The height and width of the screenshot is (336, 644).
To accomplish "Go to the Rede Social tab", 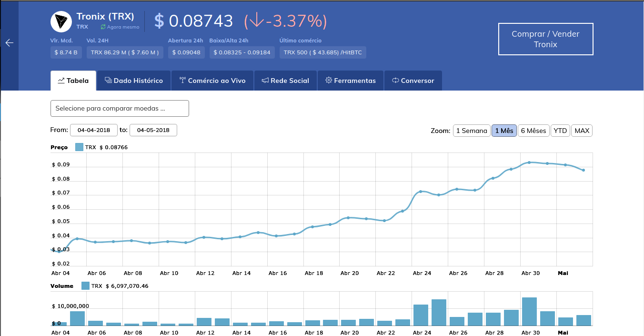I will click(285, 81).
